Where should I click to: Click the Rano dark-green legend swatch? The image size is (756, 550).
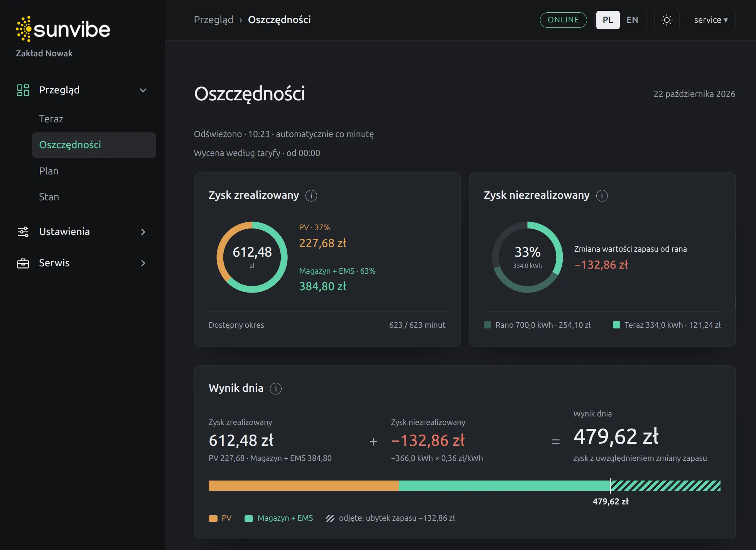pyautogui.click(x=488, y=325)
